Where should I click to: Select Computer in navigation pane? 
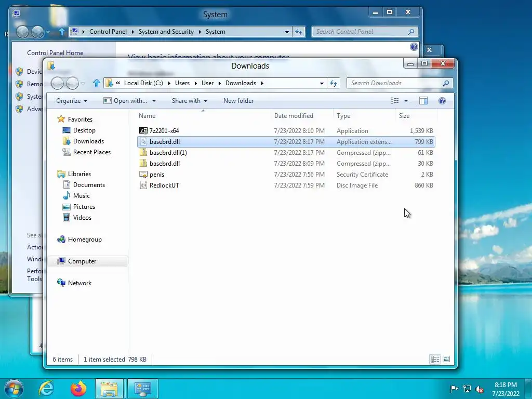tap(82, 261)
